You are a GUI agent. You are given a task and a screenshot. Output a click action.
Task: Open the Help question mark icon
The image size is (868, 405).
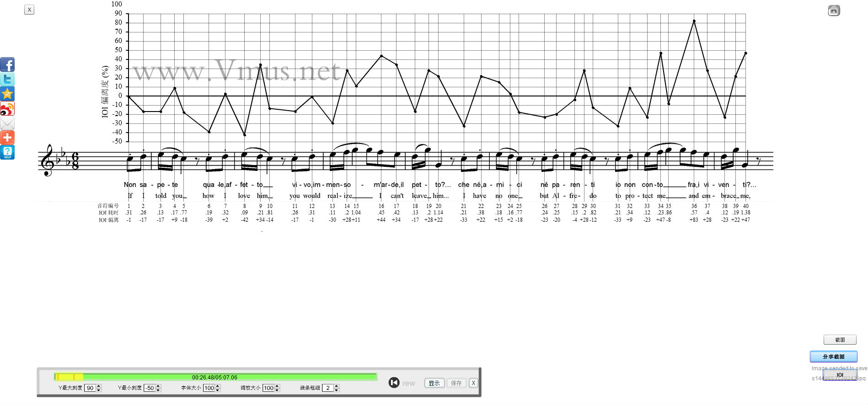click(x=7, y=152)
